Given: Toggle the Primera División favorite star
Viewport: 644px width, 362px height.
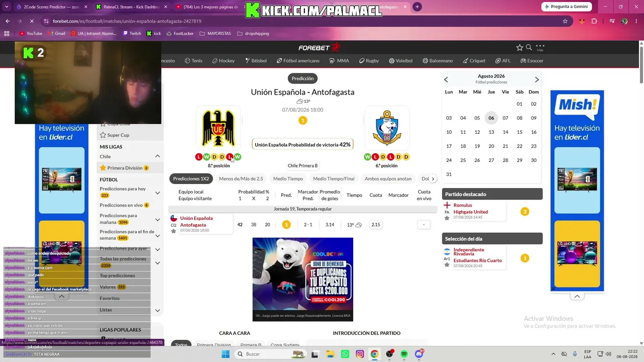Looking at the screenshot, I should (103, 168).
